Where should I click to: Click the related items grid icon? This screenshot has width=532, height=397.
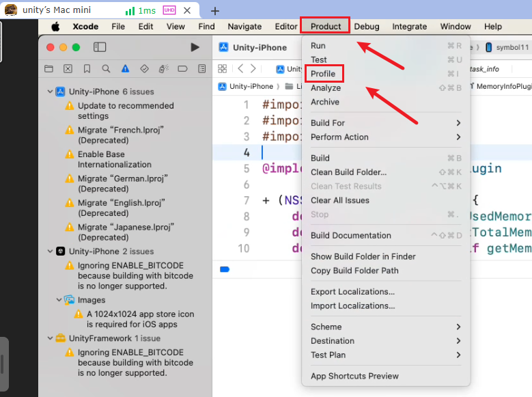coord(222,69)
